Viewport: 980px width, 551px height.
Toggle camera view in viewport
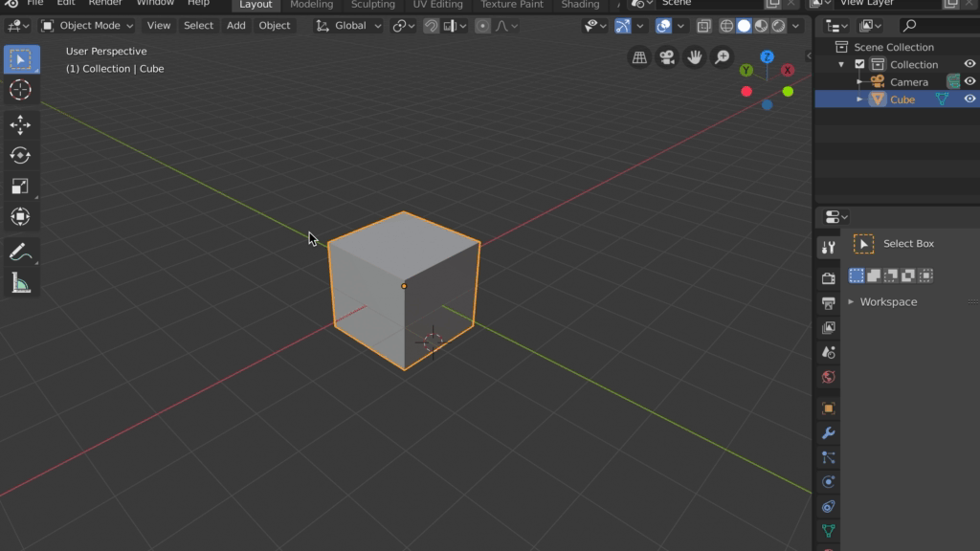[x=667, y=57]
